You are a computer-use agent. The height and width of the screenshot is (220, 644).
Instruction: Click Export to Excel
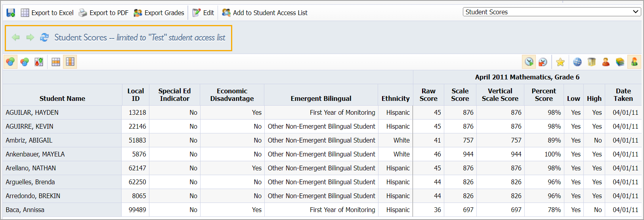(x=47, y=13)
